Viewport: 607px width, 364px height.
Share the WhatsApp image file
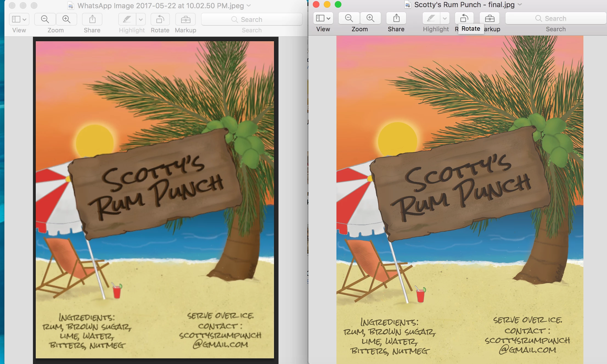tap(92, 19)
